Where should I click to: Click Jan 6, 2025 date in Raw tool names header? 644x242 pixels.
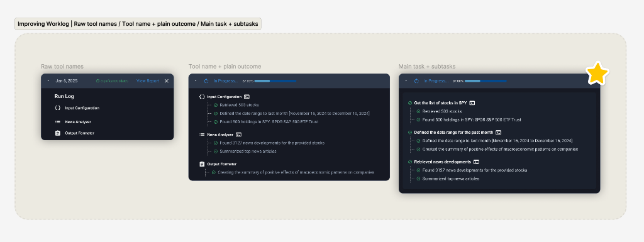point(67,81)
